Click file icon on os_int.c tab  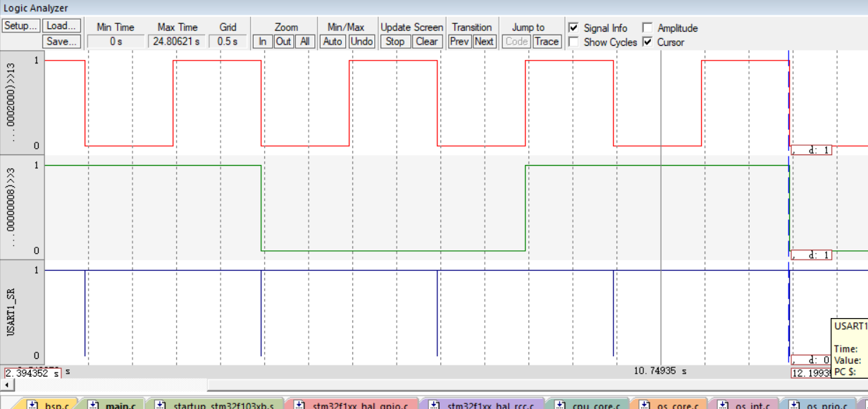723,405
